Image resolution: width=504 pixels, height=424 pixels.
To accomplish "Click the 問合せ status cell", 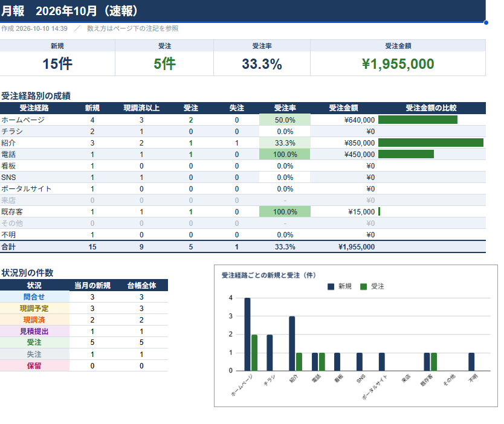I will (34, 297).
